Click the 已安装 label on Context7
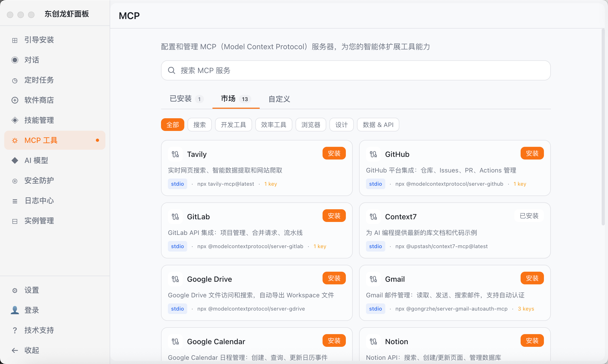608x364 pixels. click(529, 216)
